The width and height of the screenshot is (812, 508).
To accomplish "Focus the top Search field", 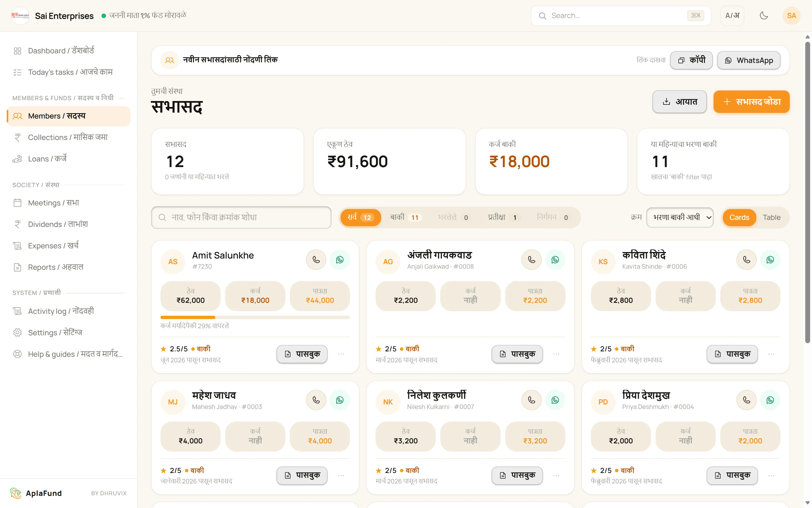I will click(x=621, y=16).
